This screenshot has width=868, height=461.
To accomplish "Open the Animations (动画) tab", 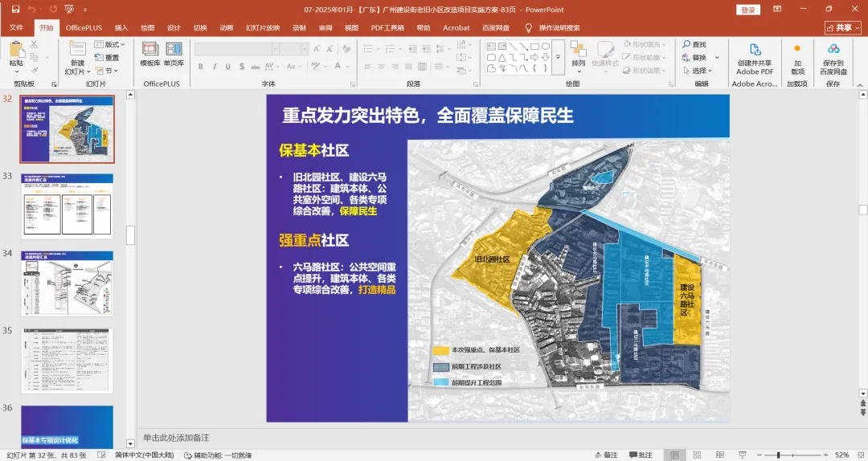I will click(x=227, y=27).
